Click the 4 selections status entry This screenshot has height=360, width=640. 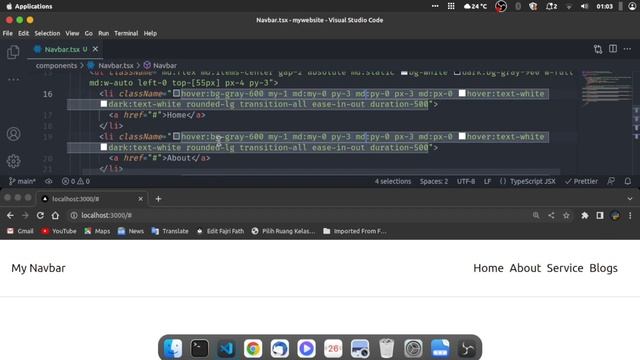pyautogui.click(x=393, y=181)
